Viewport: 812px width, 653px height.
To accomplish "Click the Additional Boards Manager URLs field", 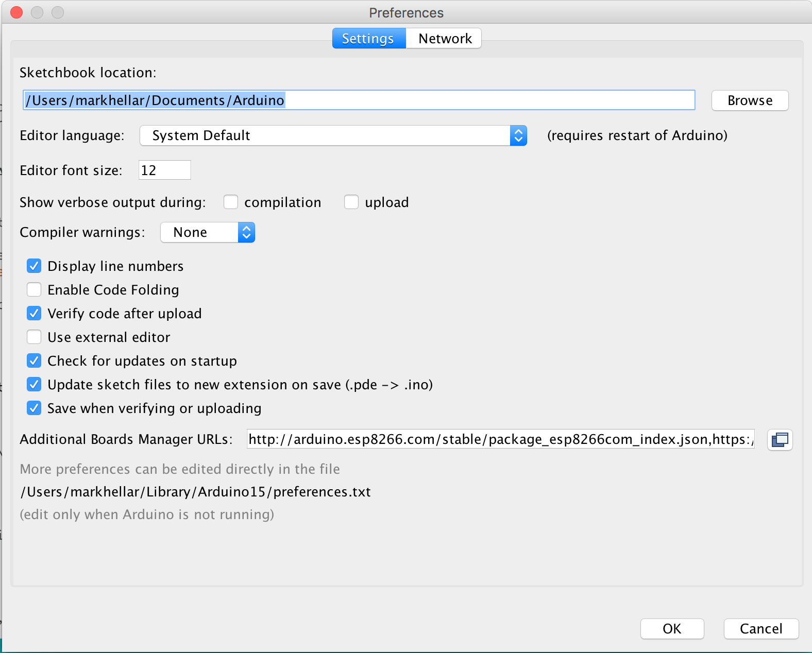I will [500, 439].
